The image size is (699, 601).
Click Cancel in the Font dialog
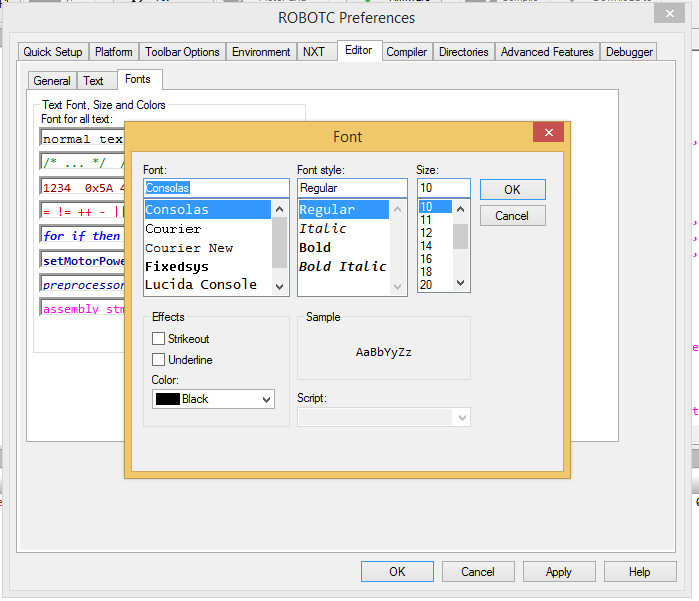click(x=513, y=216)
